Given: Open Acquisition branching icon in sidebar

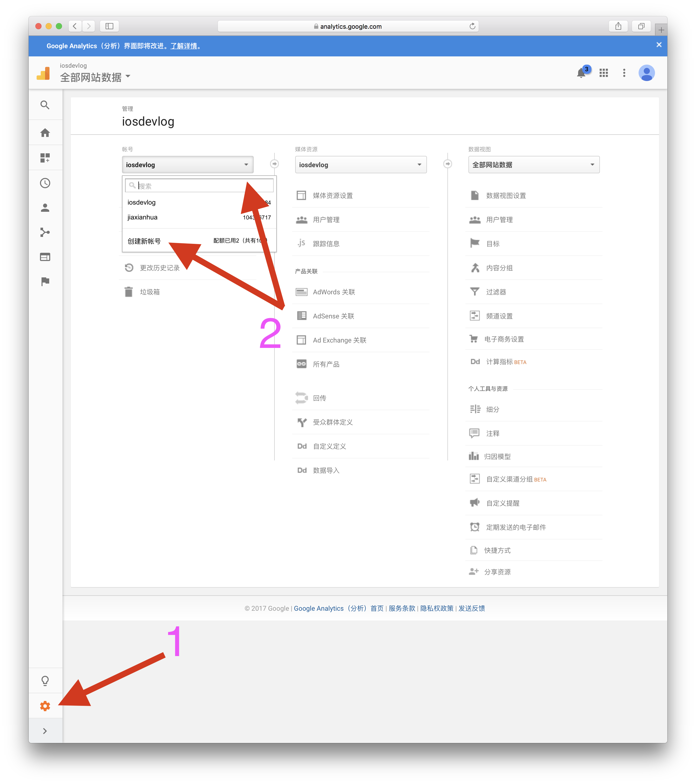Looking at the screenshot, I should click(45, 232).
